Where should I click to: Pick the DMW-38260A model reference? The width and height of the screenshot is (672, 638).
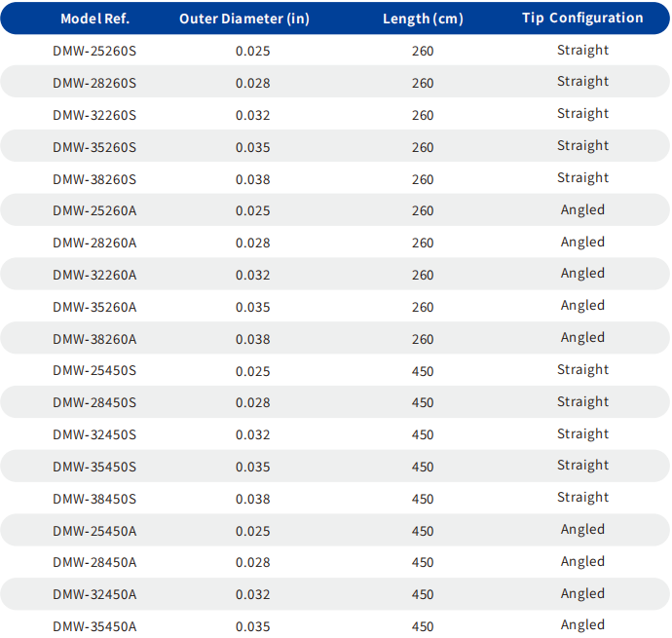(x=94, y=339)
